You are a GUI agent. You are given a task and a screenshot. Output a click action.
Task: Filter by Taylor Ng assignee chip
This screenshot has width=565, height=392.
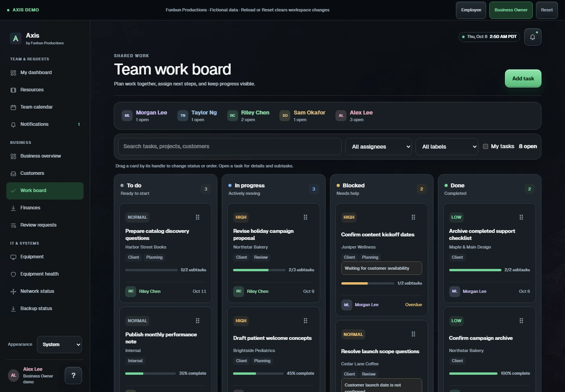pyautogui.click(x=197, y=116)
